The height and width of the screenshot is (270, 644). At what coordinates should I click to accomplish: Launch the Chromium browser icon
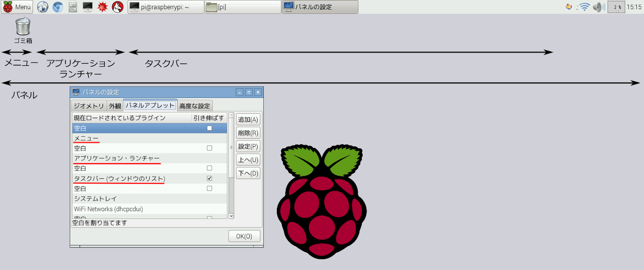click(58, 7)
